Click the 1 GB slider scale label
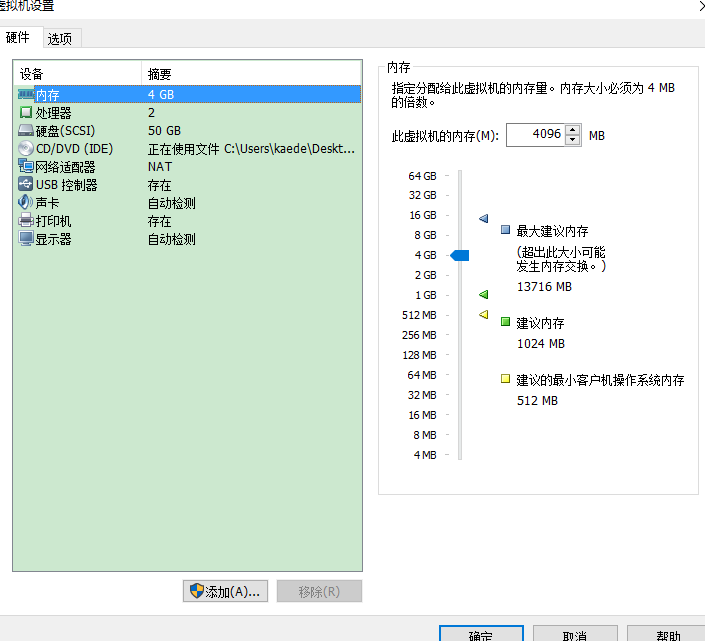Viewport: 705px width, 641px height. (425, 295)
